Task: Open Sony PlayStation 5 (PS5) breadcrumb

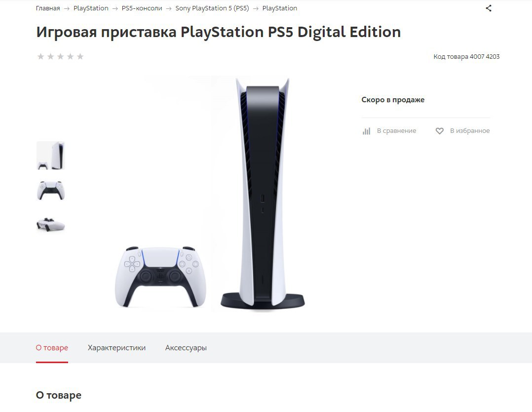Action: pyautogui.click(x=212, y=8)
